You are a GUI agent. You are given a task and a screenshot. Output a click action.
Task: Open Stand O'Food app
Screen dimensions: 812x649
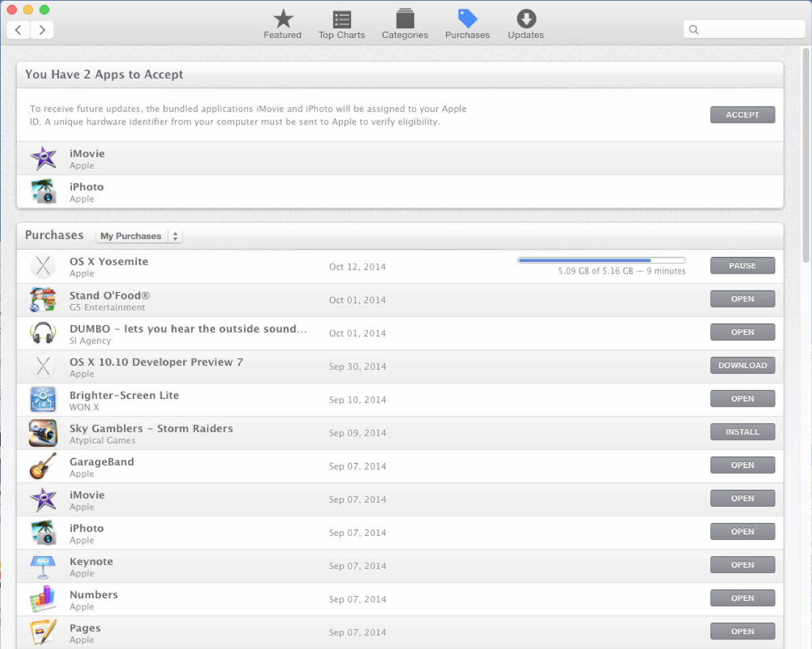pyautogui.click(x=742, y=299)
